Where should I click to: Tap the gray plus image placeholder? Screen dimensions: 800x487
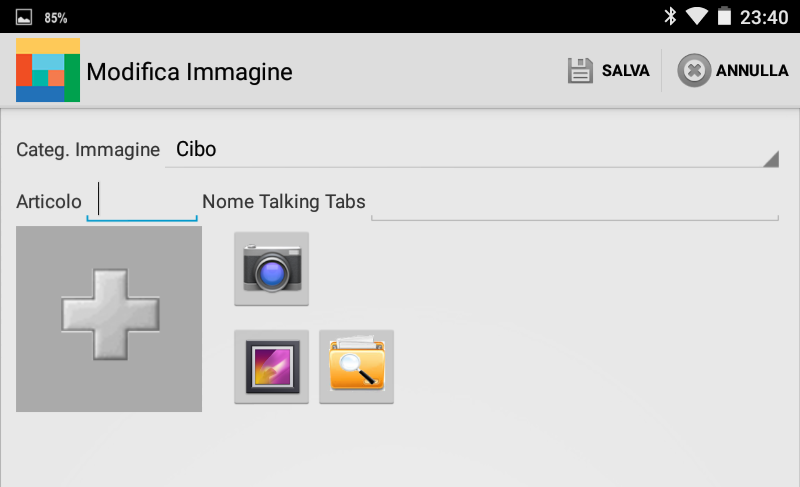pyautogui.click(x=109, y=318)
